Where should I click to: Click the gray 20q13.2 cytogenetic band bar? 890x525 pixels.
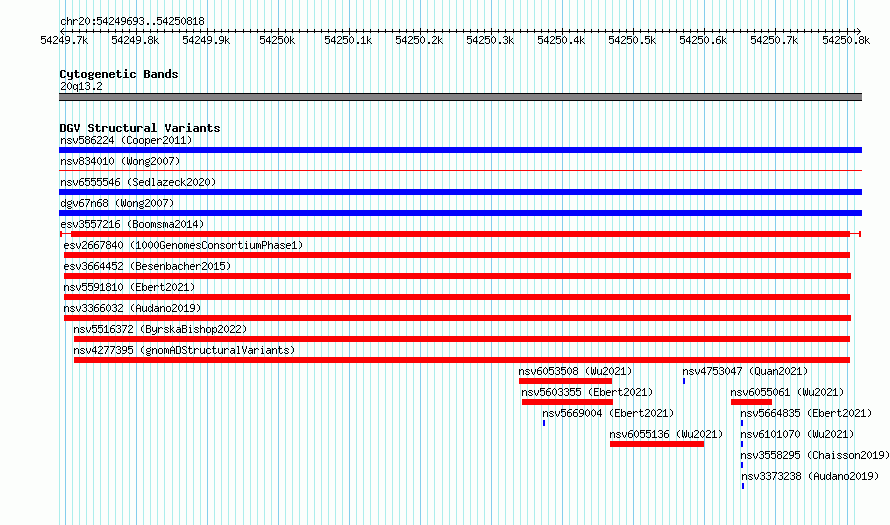(460, 97)
